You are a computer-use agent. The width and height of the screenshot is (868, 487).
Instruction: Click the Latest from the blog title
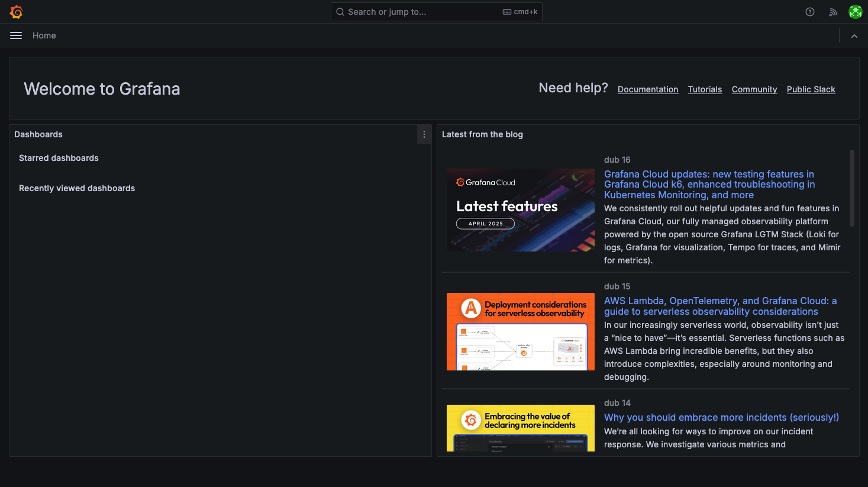[x=482, y=134]
